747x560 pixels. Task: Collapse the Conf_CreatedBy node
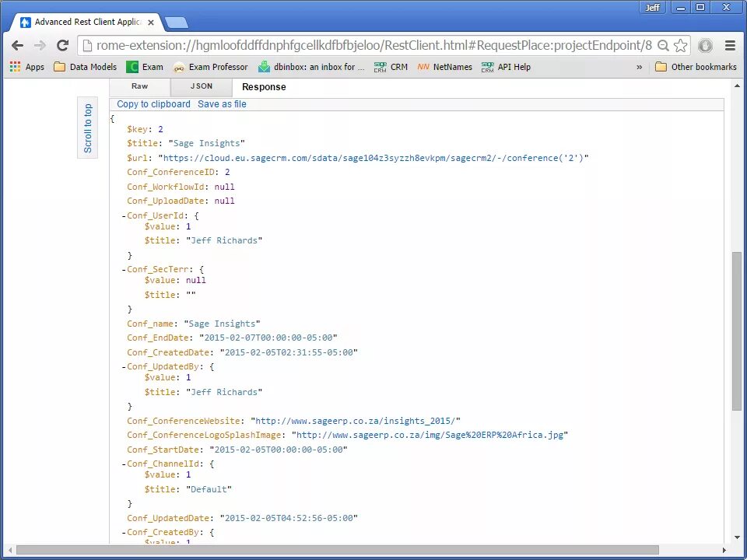[x=124, y=532]
